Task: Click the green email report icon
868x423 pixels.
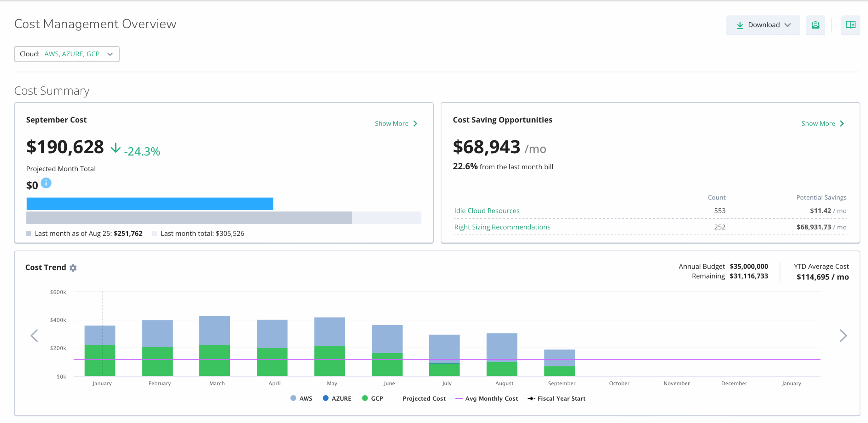Action: tap(815, 25)
